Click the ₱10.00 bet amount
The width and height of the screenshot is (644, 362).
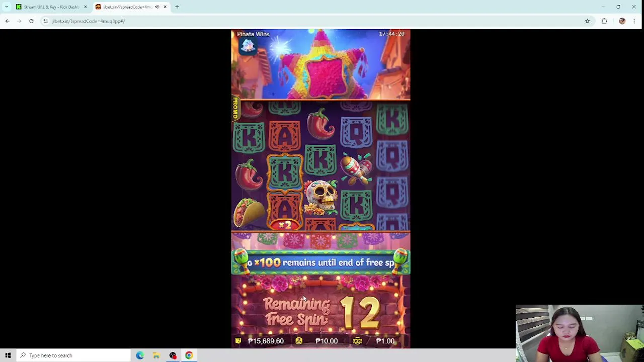(327, 341)
